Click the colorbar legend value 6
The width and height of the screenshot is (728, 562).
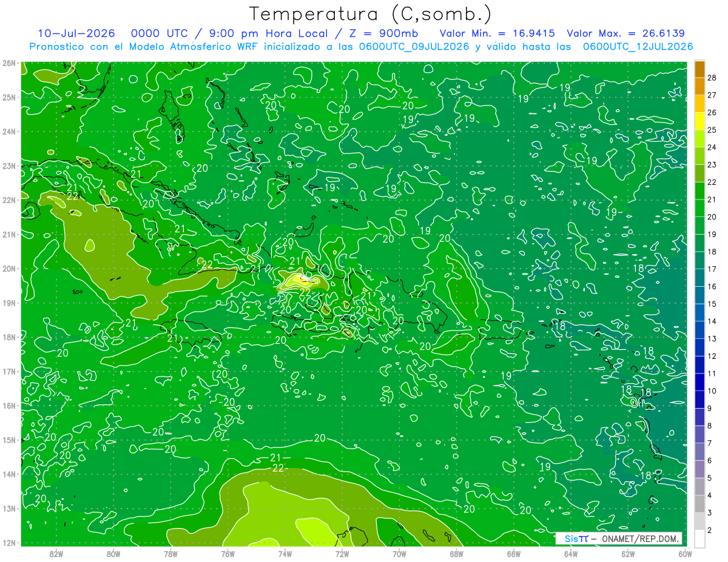point(710,461)
